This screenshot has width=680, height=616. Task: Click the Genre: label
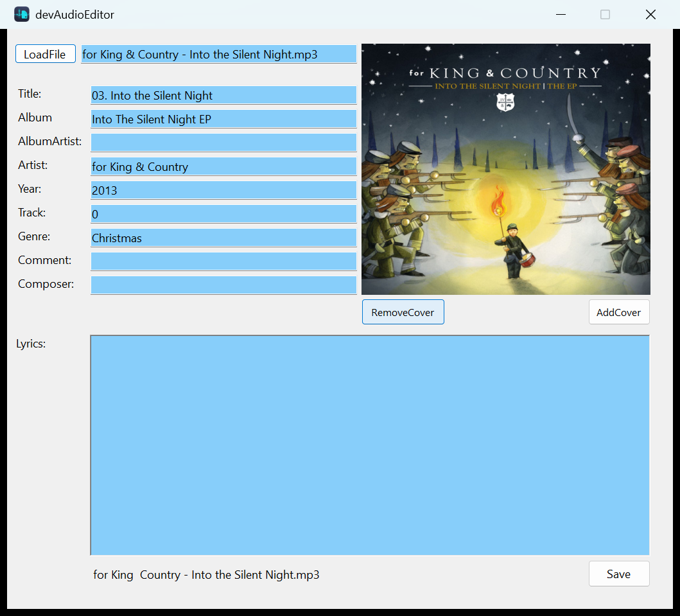(x=34, y=236)
